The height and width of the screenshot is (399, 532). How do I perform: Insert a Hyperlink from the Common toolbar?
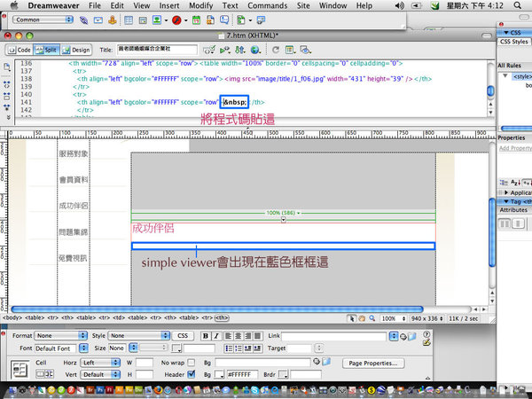(x=83, y=20)
